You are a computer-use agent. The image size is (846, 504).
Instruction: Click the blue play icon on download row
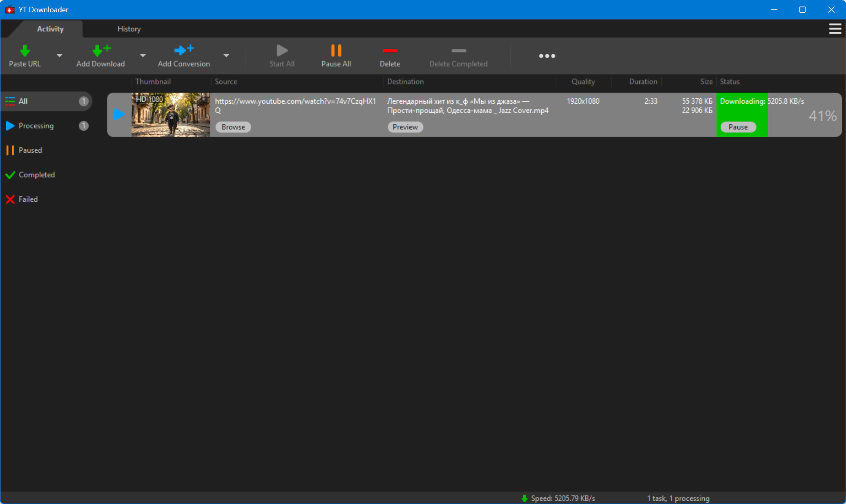click(119, 114)
